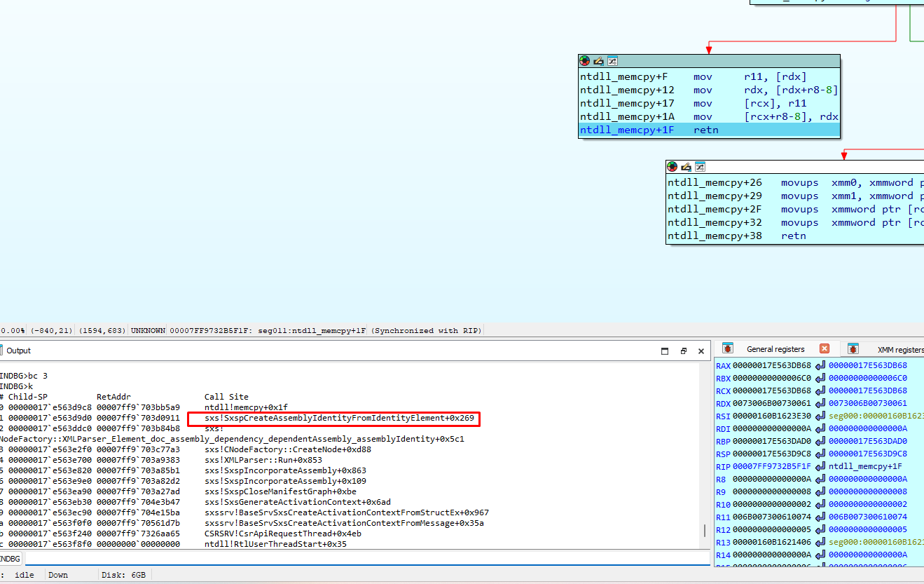Close the Output panel
924x584 pixels.
point(701,351)
